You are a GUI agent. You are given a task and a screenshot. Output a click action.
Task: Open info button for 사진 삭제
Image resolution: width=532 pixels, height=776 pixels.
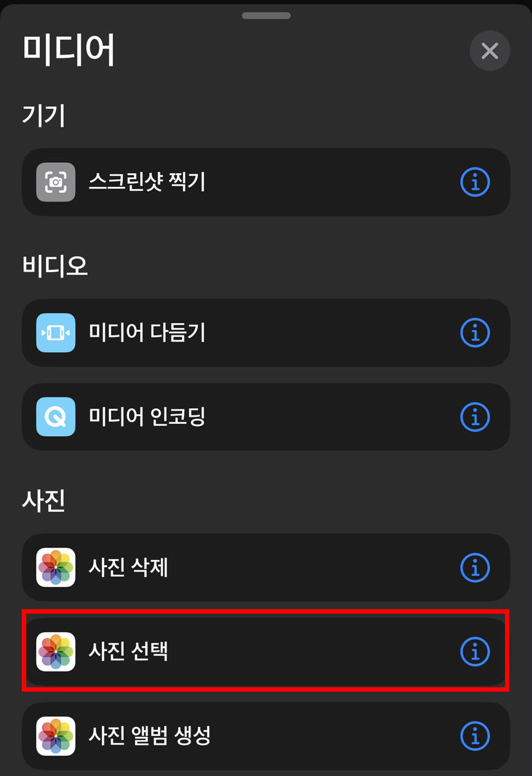click(475, 567)
